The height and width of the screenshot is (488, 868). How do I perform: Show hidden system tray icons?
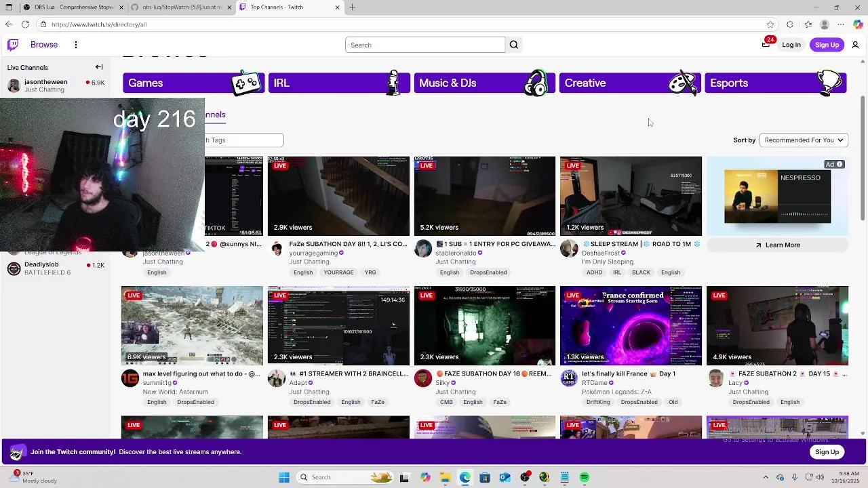coord(766,477)
